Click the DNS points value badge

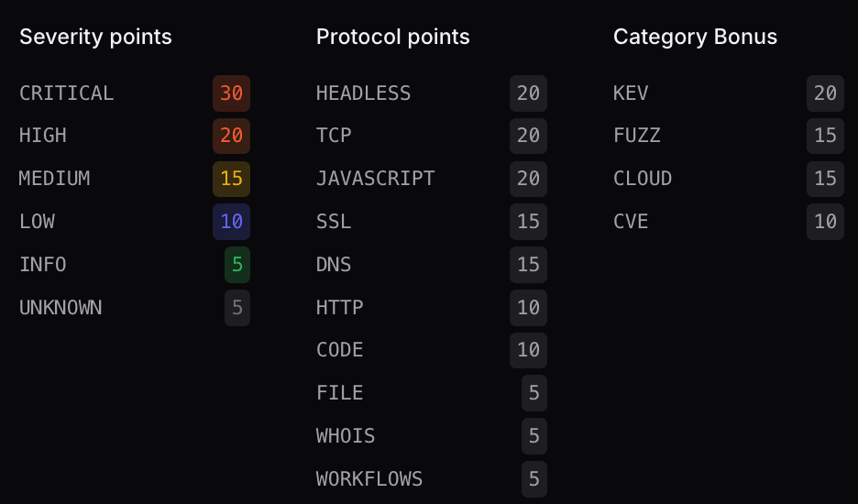coord(528,265)
